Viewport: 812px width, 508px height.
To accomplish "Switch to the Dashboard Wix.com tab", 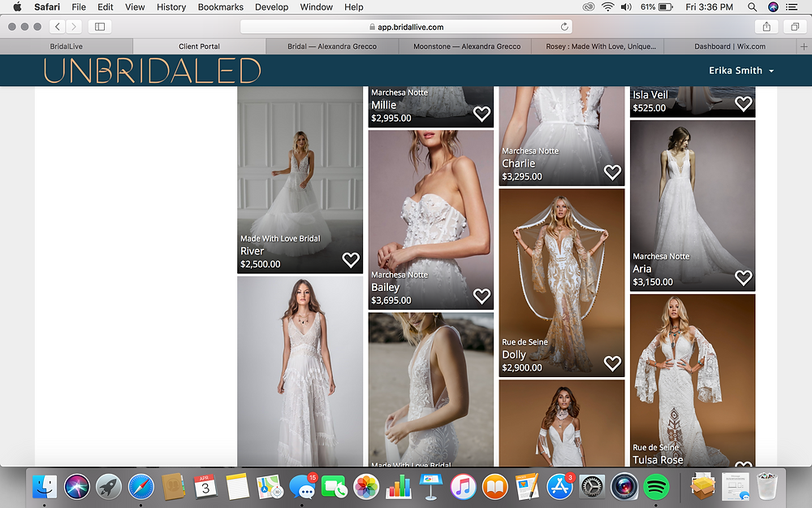I will pos(730,46).
